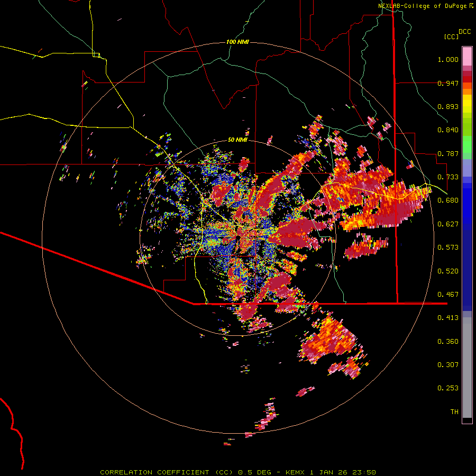Click the 0.253 scale value
476x476 pixels.
pos(448,388)
